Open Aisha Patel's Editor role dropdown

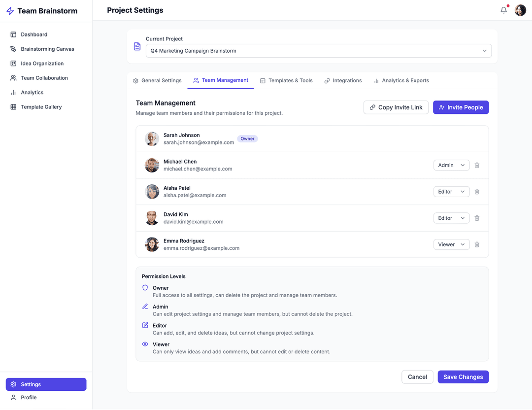pos(451,192)
